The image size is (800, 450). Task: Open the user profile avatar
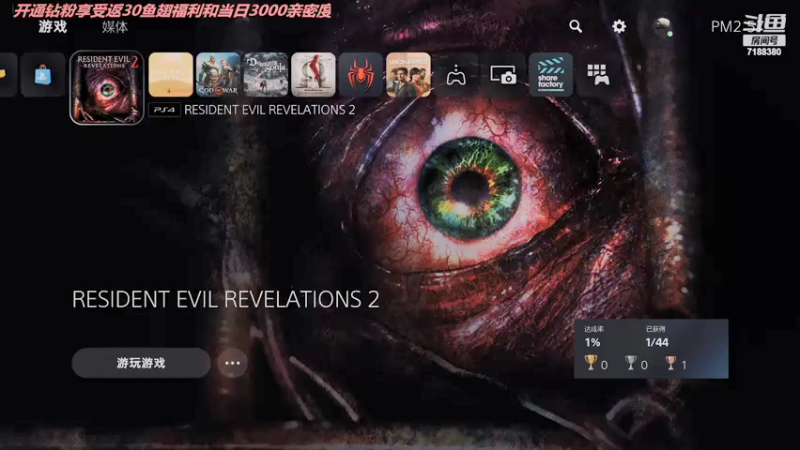click(662, 27)
